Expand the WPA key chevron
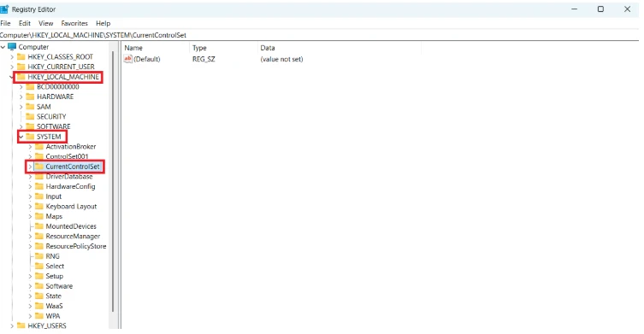This screenshot has width=644, height=334. click(30, 316)
